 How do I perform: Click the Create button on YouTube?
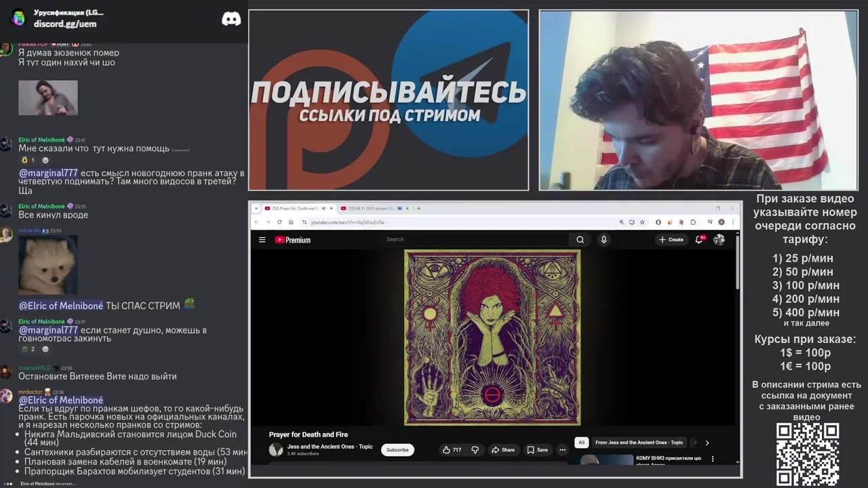pos(671,239)
